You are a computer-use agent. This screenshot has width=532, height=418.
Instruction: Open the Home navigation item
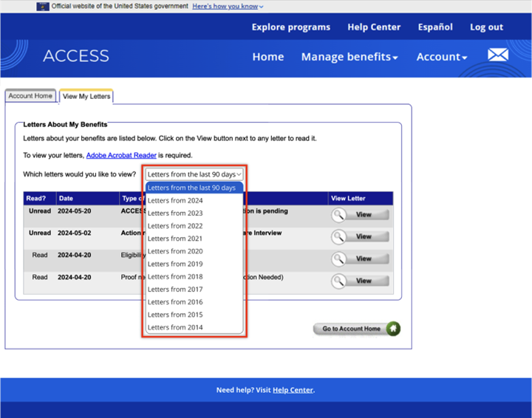tap(267, 57)
